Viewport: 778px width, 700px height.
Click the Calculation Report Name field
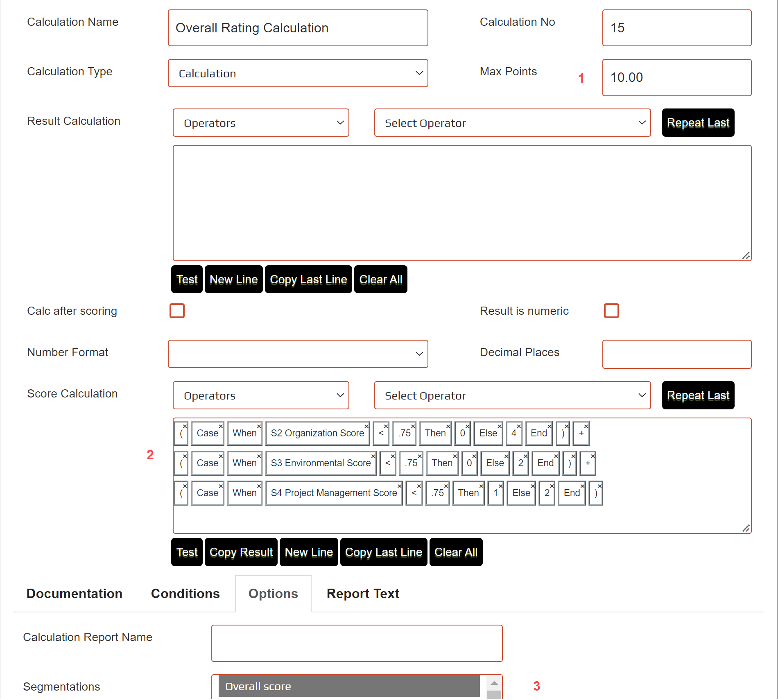[x=357, y=643]
